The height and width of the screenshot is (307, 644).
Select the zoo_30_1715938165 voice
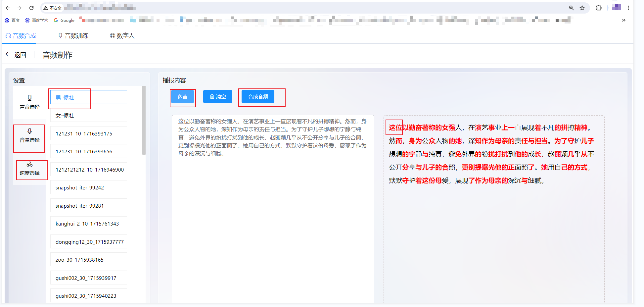89,260
